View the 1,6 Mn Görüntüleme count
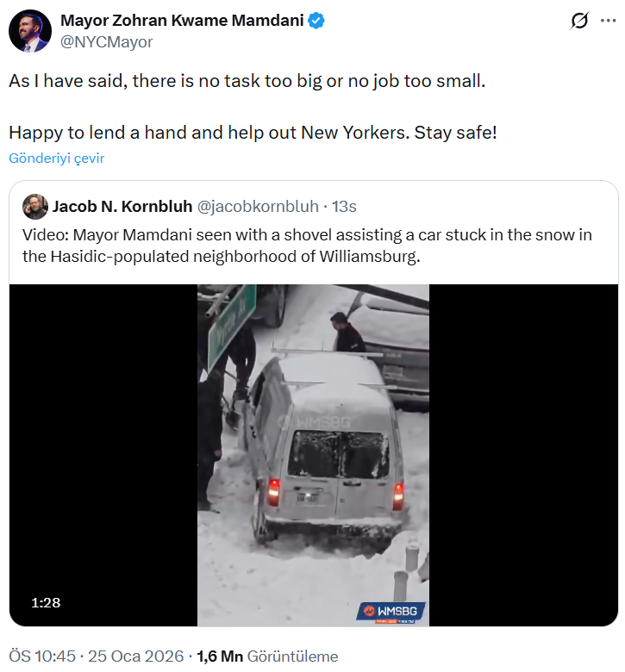Image resolution: width=625 pixels, height=672 pixels. 267,656
